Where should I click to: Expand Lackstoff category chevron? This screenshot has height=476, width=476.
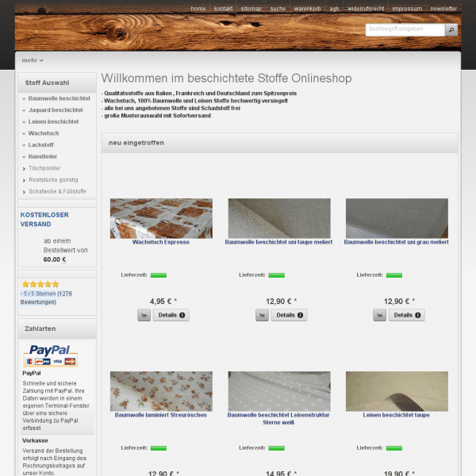point(24,145)
